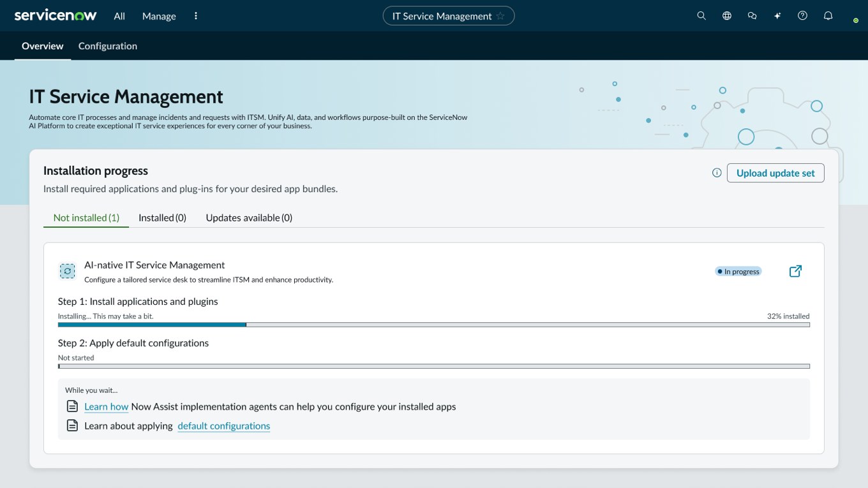Click the Step 1 installation progress bar
The image size is (868, 488).
434,325
